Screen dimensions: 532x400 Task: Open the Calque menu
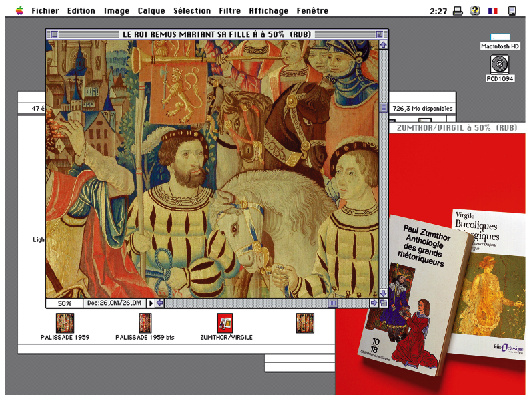(x=151, y=11)
